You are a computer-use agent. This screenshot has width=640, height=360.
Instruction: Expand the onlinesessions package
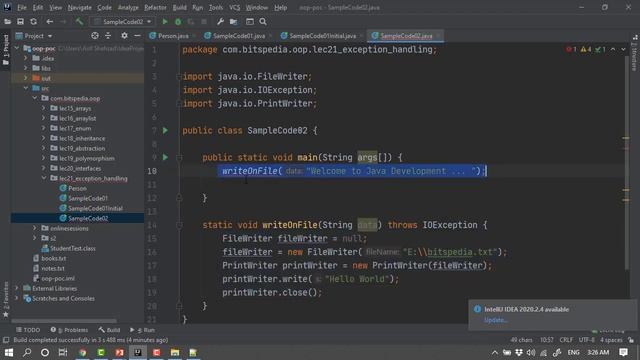(x=35, y=228)
